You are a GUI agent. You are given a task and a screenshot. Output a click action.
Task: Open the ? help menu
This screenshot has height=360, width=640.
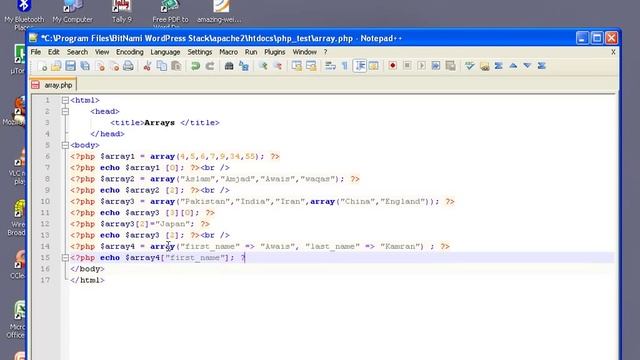325,52
